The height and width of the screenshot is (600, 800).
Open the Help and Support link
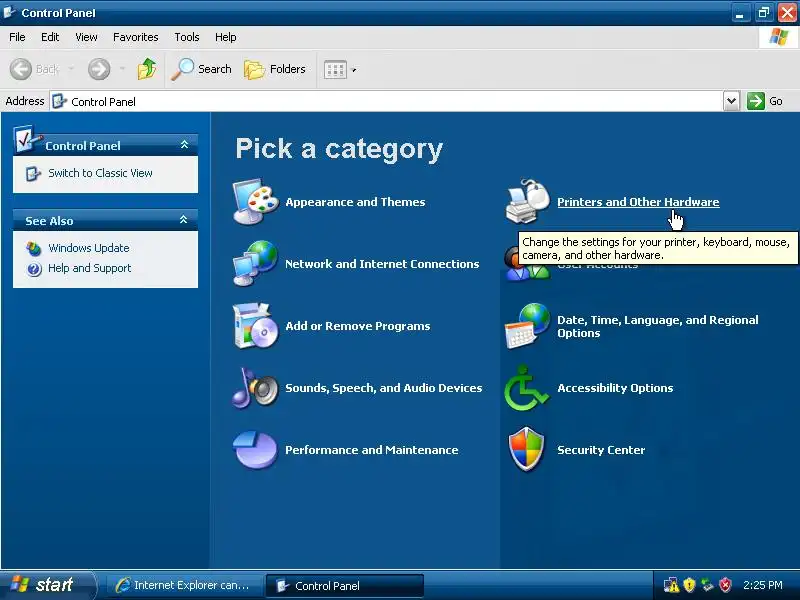(x=90, y=268)
